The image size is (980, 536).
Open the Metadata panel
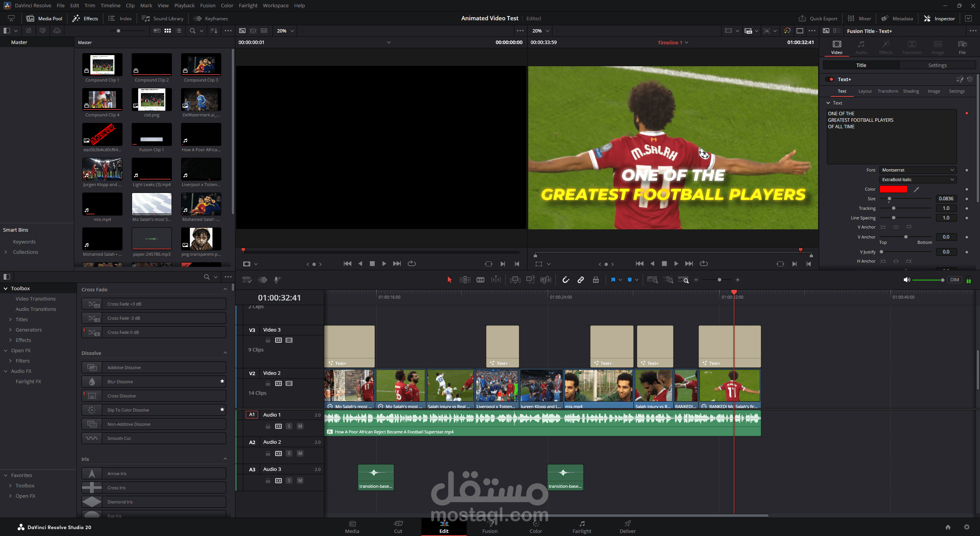click(x=897, y=18)
